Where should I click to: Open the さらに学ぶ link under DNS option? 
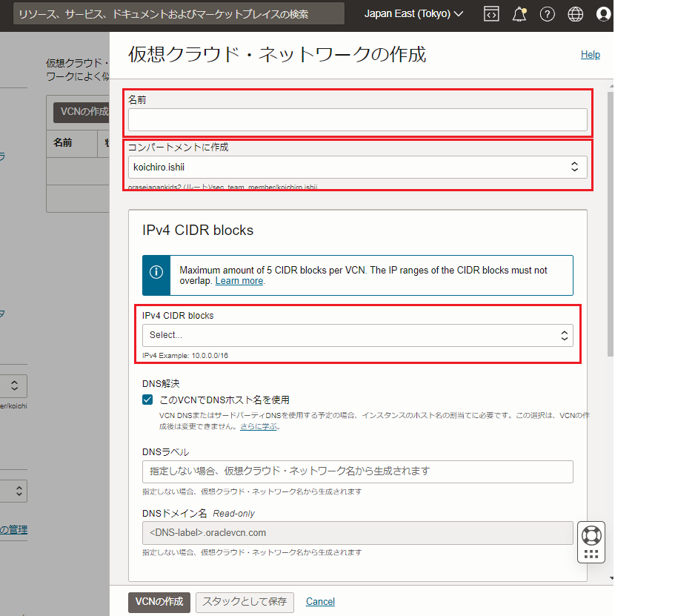point(259,426)
